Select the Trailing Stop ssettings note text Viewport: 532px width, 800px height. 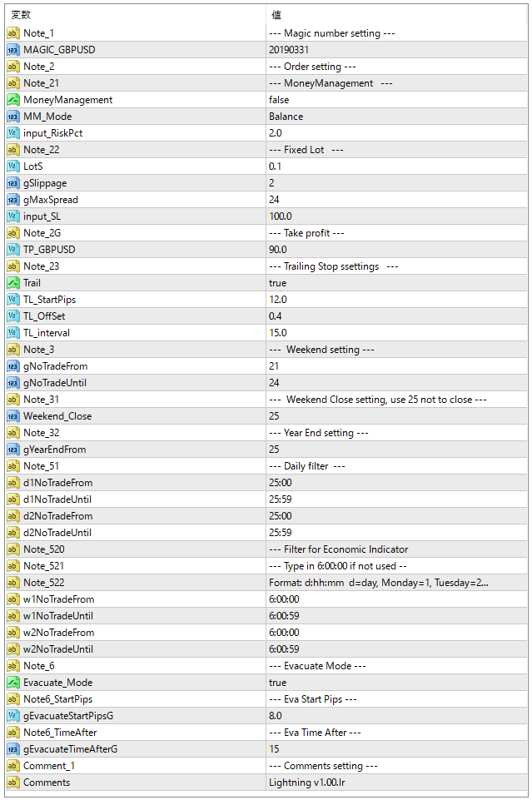coord(334,266)
